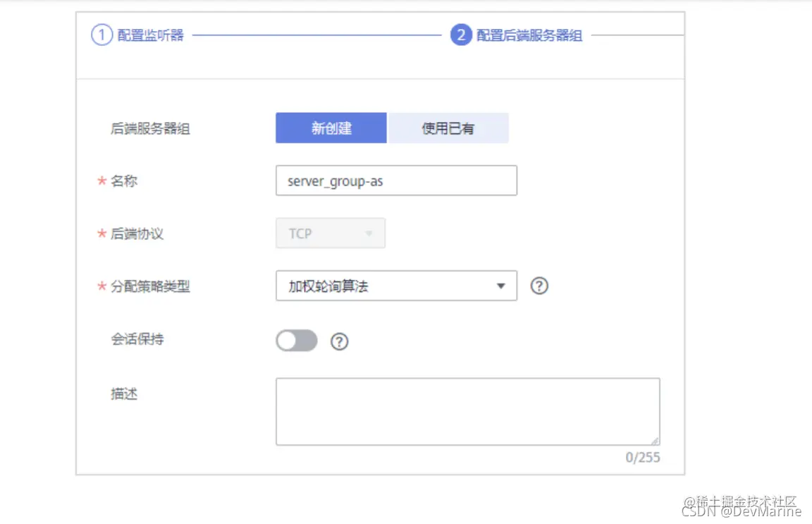Click the textarea resize handle corner

pyautogui.click(x=655, y=441)
